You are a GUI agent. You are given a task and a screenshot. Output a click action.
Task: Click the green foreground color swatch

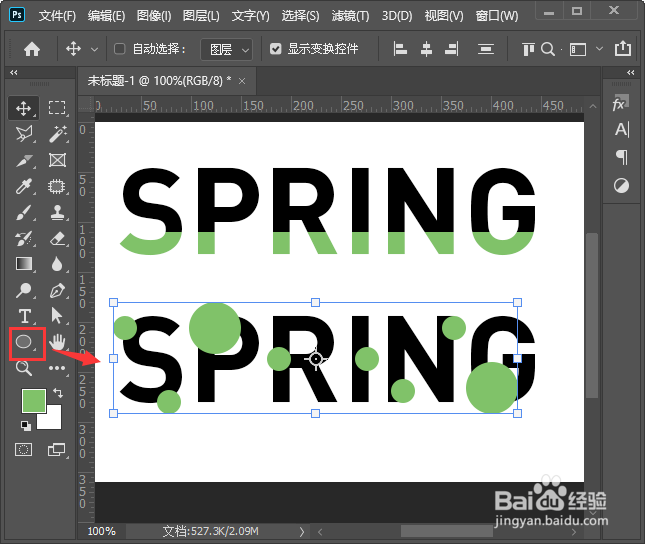click(33, 401)
